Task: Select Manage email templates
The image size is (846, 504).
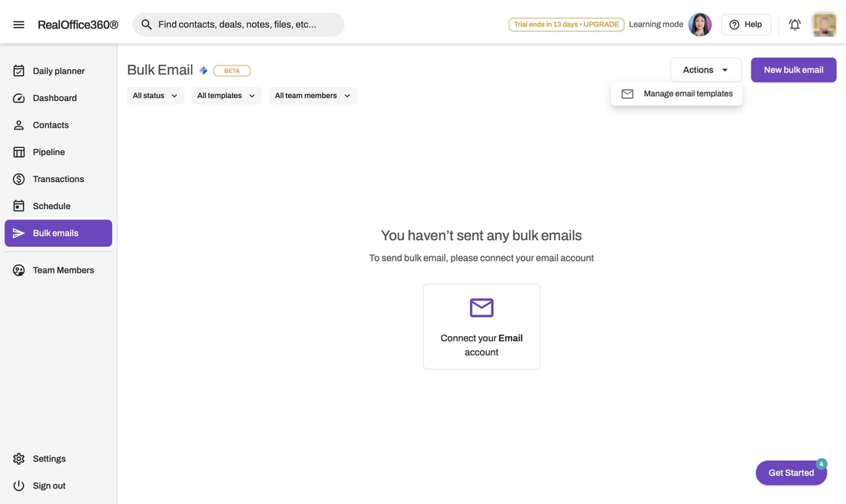Action: tap(688, 94)
